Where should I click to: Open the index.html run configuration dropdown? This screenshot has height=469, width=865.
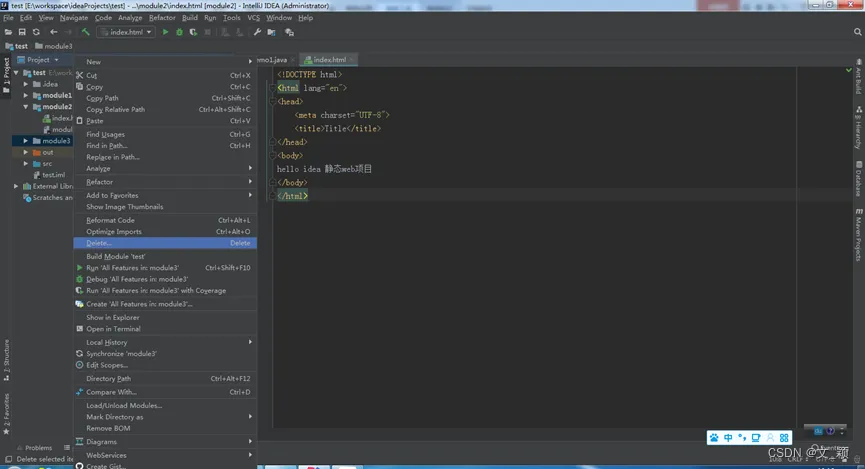(x=126, y=32)
